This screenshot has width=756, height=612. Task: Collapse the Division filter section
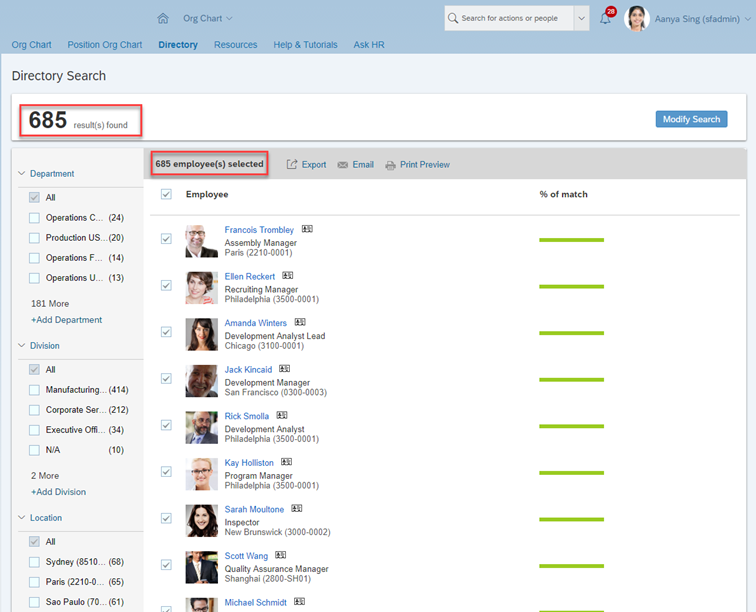[22, 345]
